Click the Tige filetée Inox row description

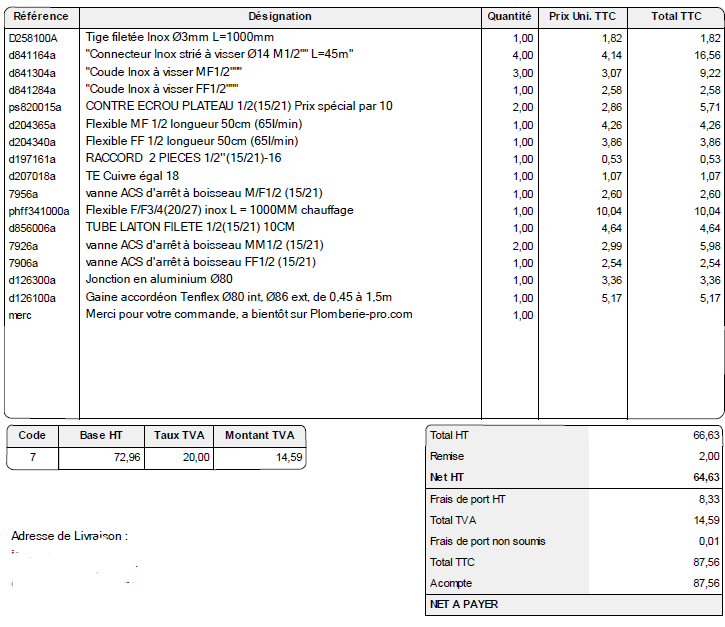pyautogui.click(x=180, y=37)
